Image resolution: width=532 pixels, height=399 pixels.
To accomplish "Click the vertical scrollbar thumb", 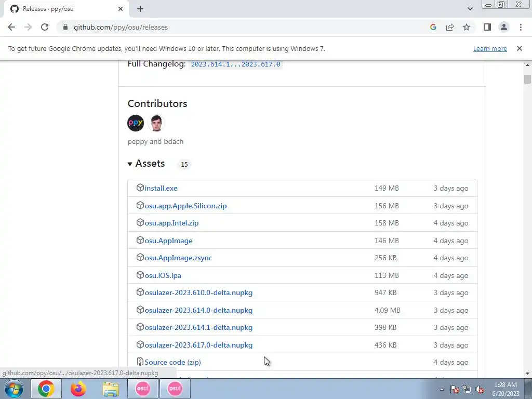I will [527, 79].
